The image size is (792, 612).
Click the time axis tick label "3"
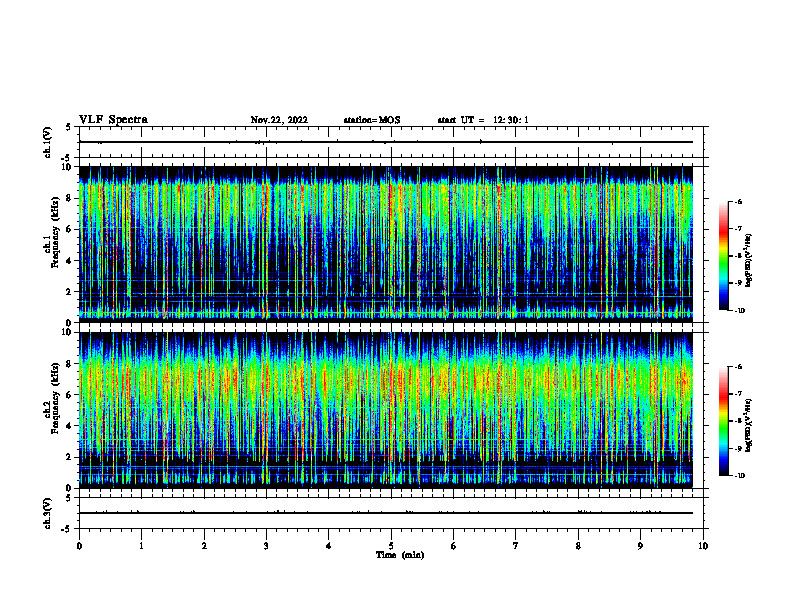tap(266, 546)
